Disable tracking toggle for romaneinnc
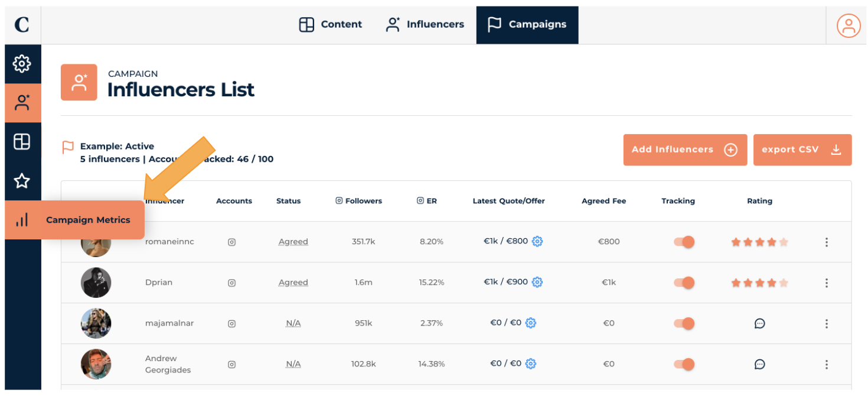The height and width of the screenshot is (396, 868). click(x=684, y=242)
